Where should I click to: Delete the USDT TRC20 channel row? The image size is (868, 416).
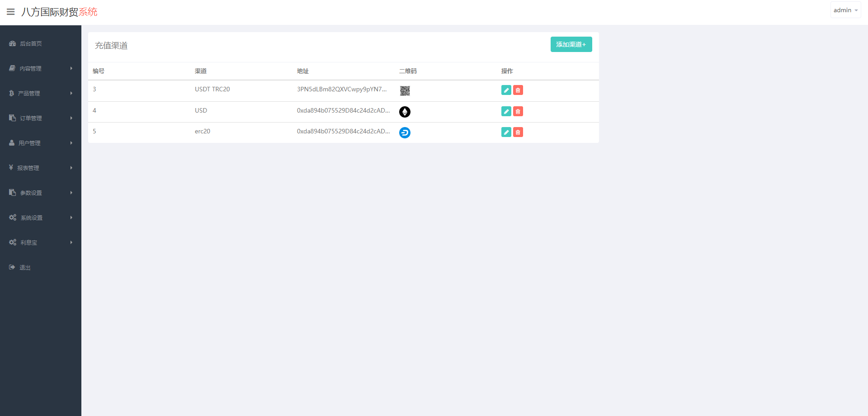click(518, 90)
